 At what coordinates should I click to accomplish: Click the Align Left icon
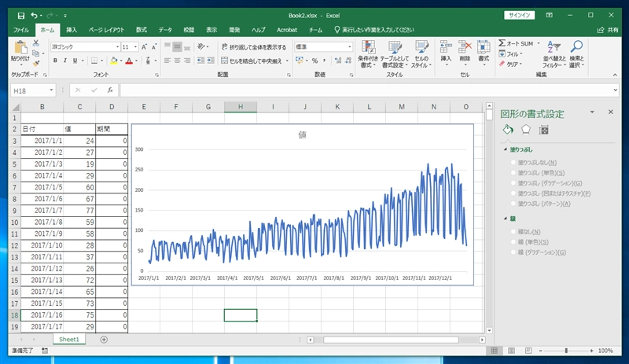(x=167, y=61)
